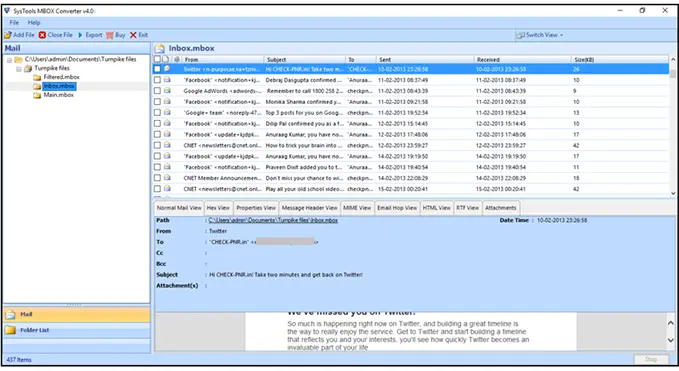
Task: Check the Twitter email row checkbox
Action: pyautogui.click(x=157, y=69)
